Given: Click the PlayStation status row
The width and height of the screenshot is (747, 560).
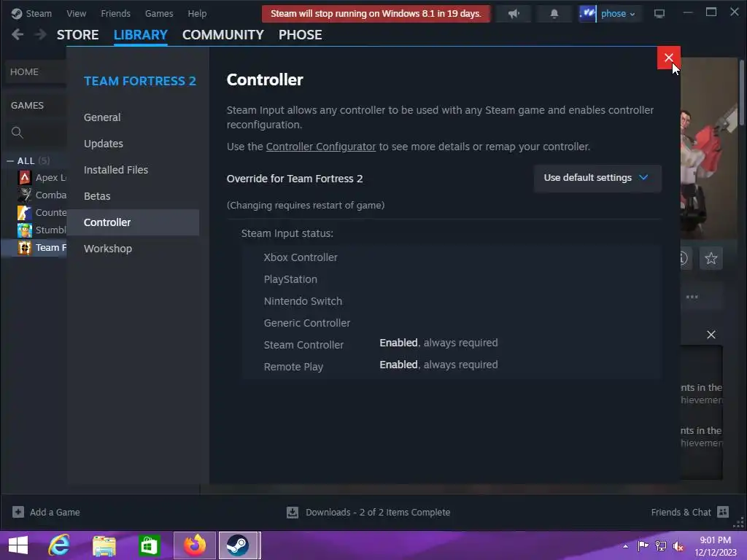Looking at the screenshot, I should (451, 279).
